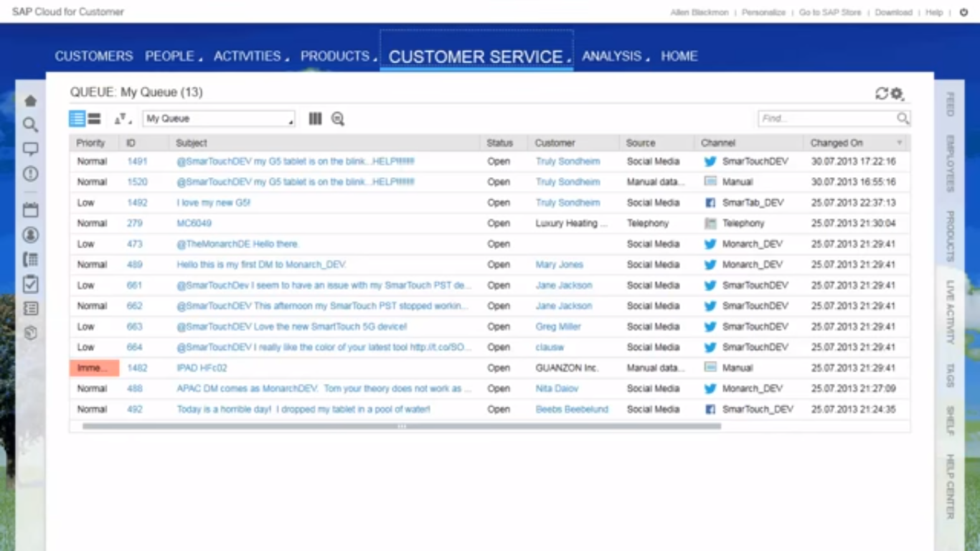Expand the PRODUCTS menu in top navigation
980x551 pixels.
[338, 56]
